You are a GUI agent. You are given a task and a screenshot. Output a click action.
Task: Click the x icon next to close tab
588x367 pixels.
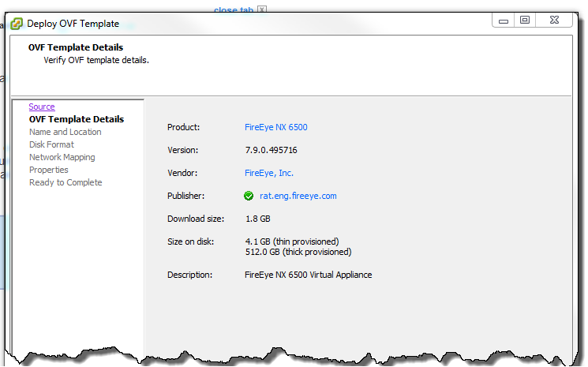pyautogui.click(x=262, y=9)
